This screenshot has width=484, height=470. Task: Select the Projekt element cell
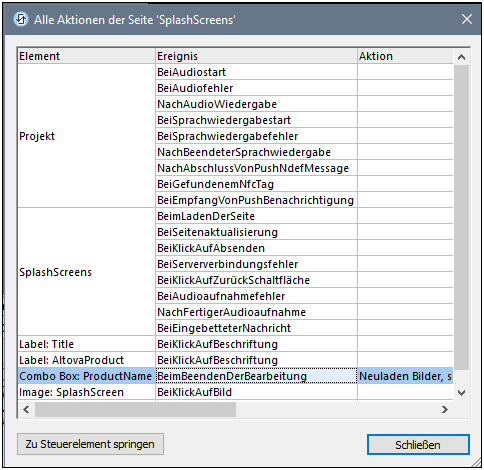pos(86,136)
